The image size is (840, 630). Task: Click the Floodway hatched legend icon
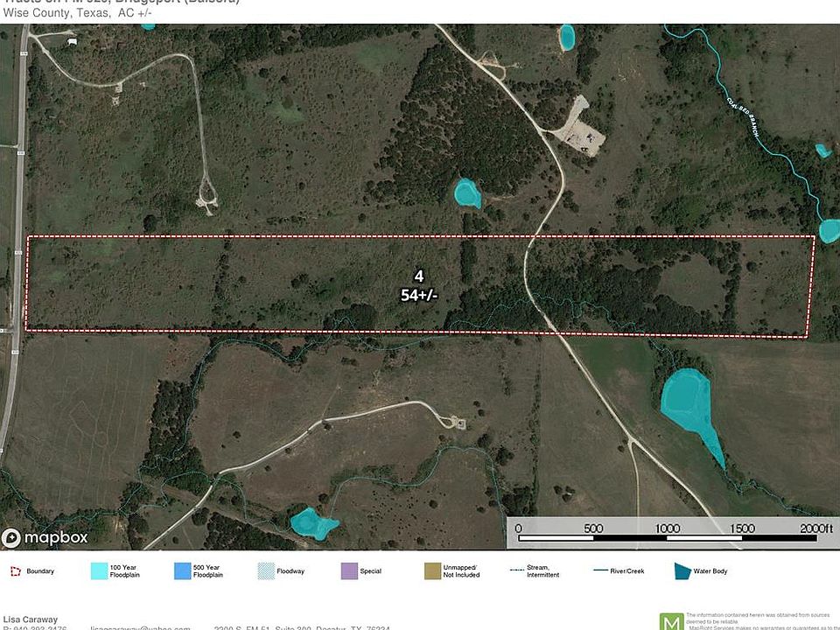coord(266,571)
